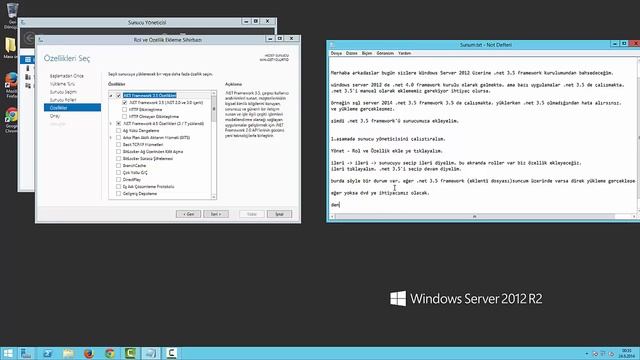Image resolution: width=640 pixels, height=360 pixels.
Task: Check HTTP Olmayan Etkinleştirme checkbox
Action: [124, 117]
